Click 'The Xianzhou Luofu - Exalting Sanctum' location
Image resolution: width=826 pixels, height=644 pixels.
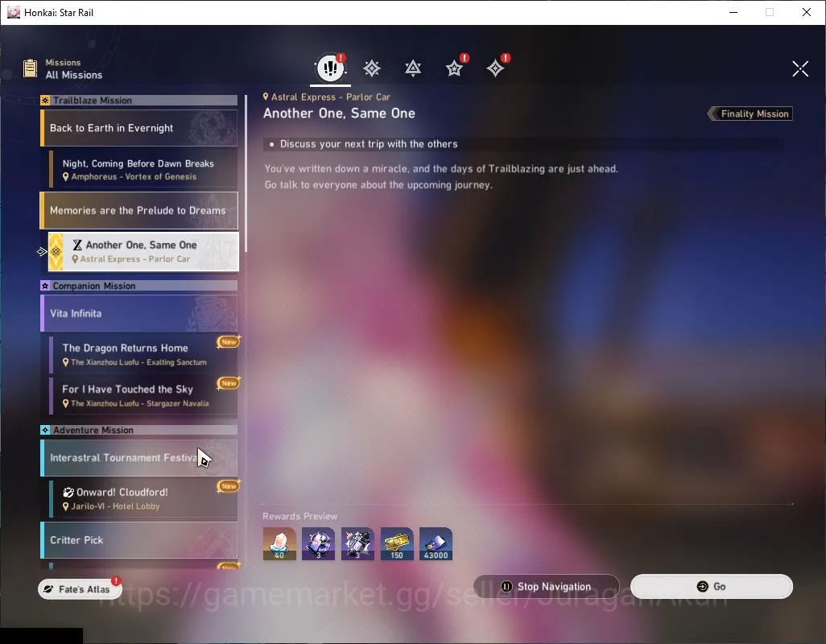[x=138, y=362]
